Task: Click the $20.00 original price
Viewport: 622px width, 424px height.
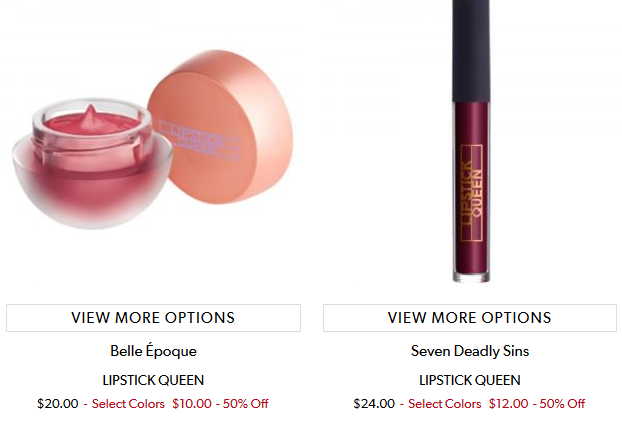Action: pos(58,404)
